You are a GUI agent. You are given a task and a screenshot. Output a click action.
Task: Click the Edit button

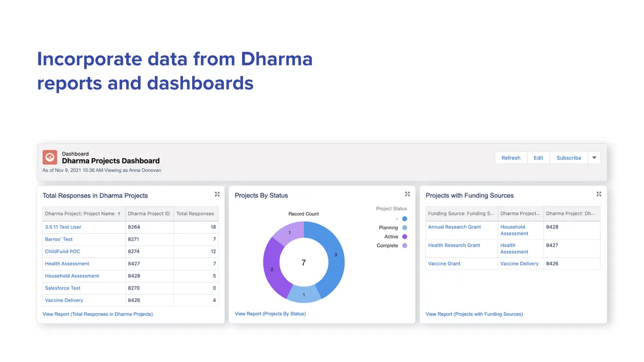[x=538, y=158]
